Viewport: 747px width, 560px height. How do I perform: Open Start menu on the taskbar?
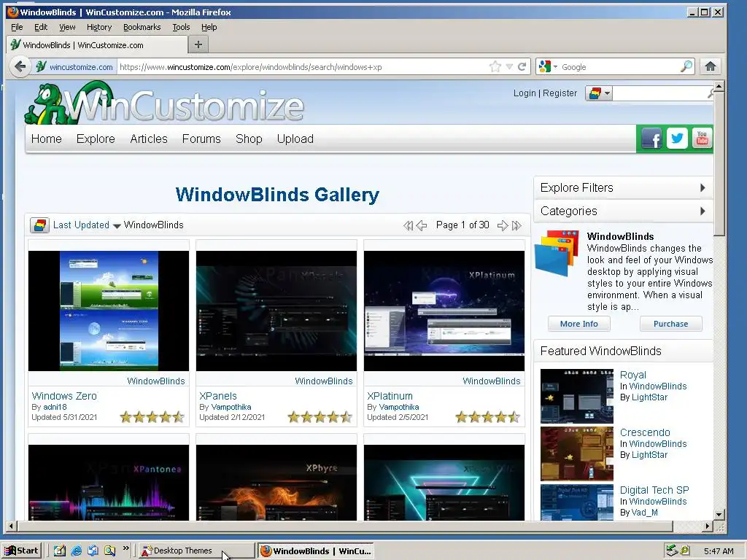click(21, 551)
